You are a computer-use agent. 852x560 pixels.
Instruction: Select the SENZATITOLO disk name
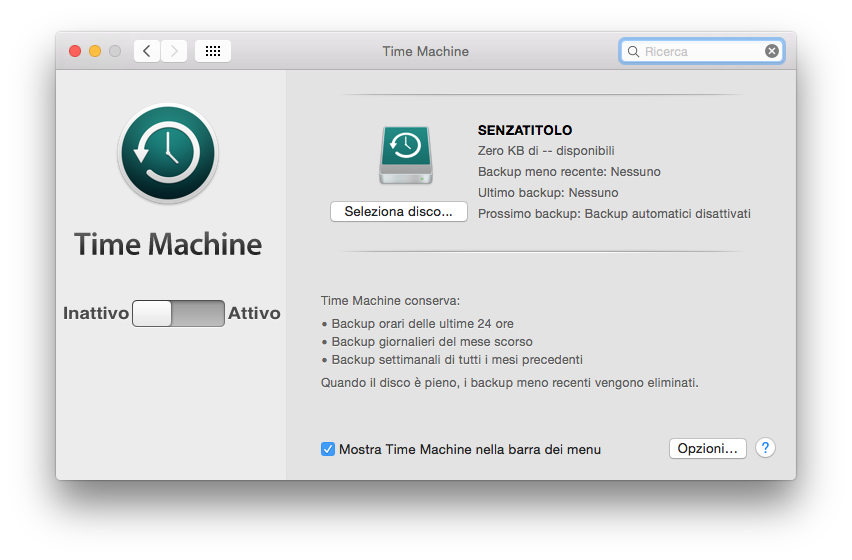525,131
